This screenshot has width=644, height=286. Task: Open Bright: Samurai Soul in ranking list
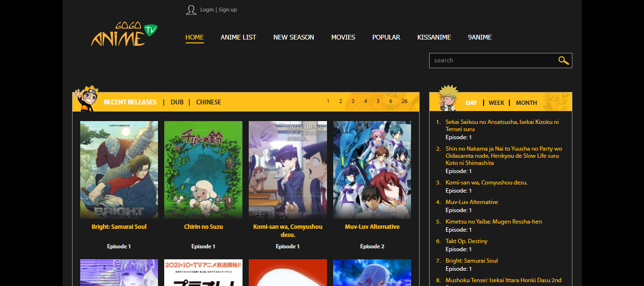[x=472, y=261]
